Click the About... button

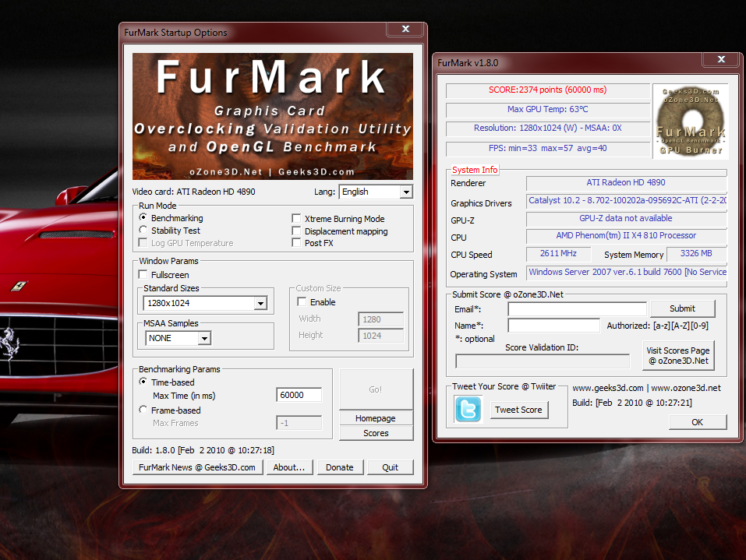289,467
